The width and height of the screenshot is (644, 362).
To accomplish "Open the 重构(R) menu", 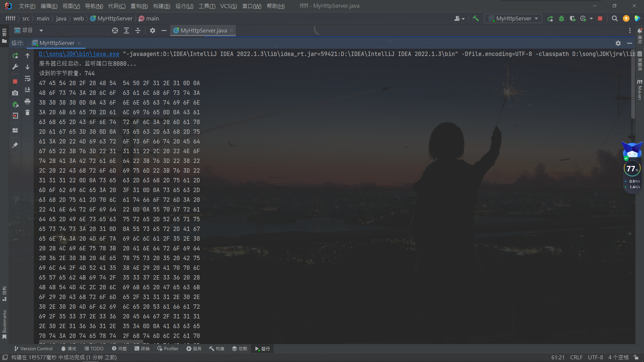I will [x=139, y=6].
